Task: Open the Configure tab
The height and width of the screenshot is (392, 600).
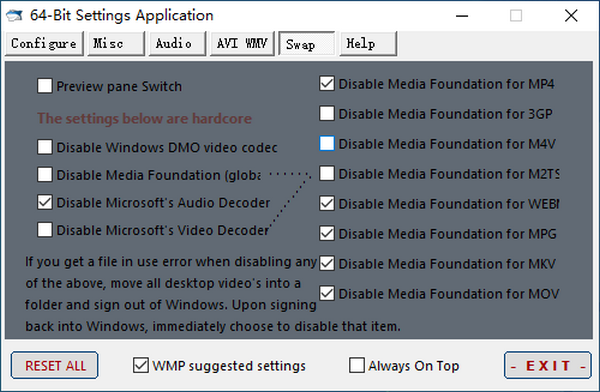Action: click(44, 44)
